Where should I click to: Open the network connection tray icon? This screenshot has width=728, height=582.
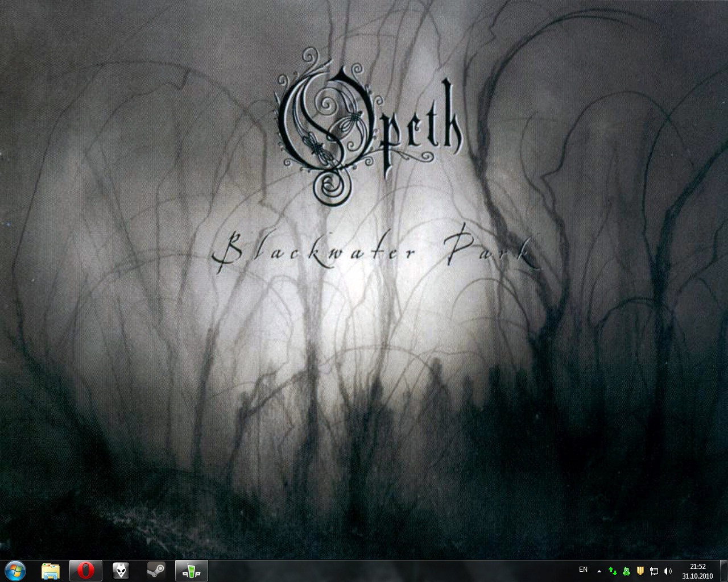coord(654,571)
